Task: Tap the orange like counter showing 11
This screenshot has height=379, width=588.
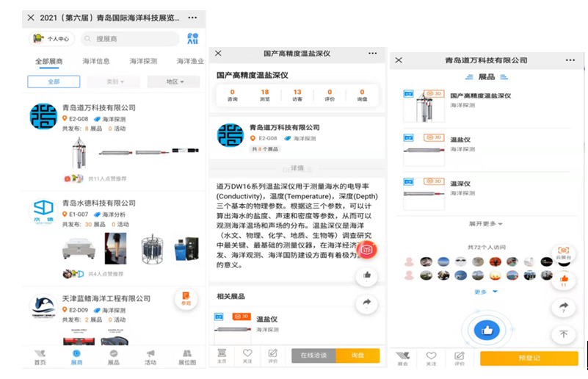Action: pyautogui.click(x=563, y=280)
